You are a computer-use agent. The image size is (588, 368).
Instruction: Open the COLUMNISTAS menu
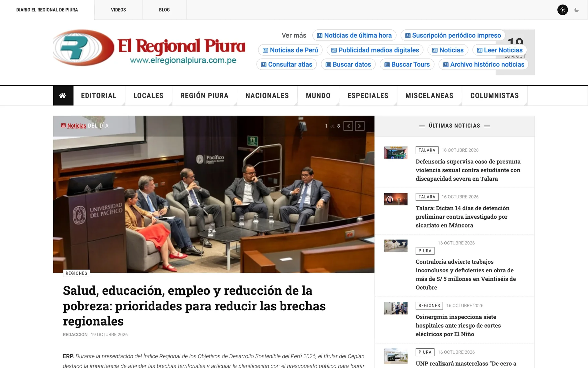tap(495, 96)
